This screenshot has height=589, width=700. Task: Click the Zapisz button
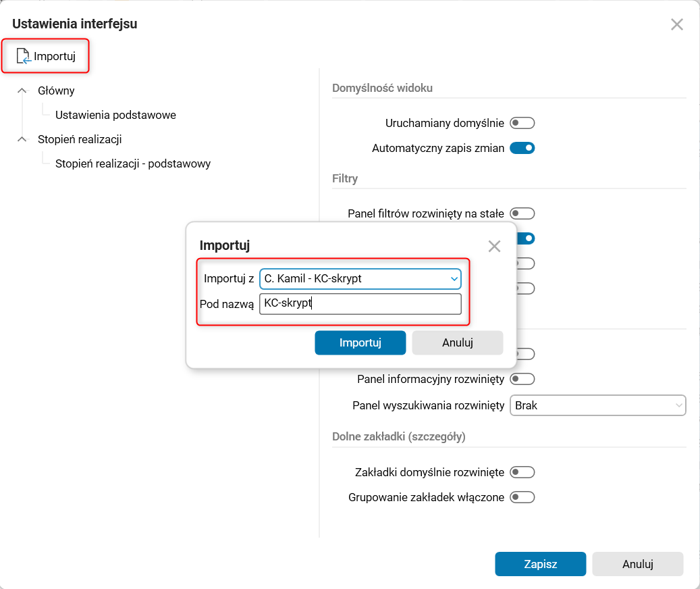point(540,564)
